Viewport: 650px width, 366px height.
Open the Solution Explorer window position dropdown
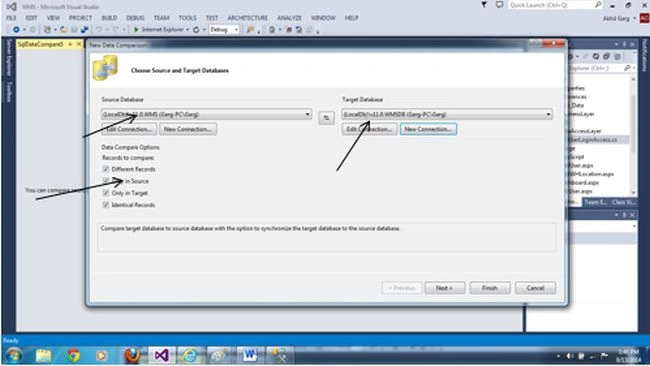pyautogui.click(x=616, y=44)
